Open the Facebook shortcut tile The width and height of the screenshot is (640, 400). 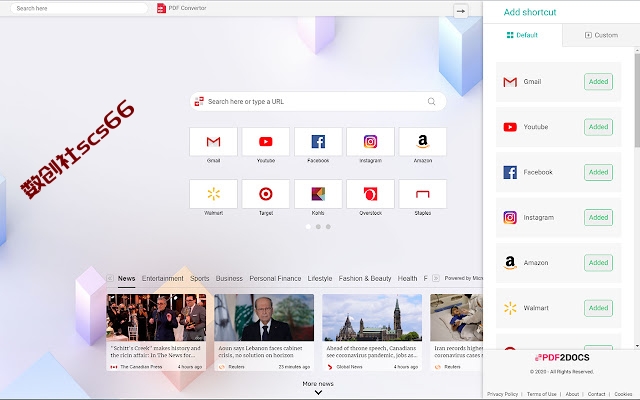[318, 142]
